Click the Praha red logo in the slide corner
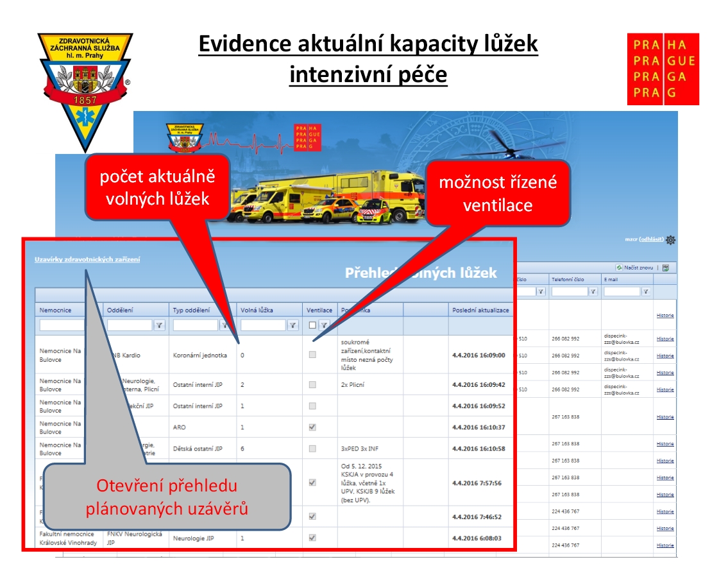Screen dimensions: 728x564 click(663, 69)
